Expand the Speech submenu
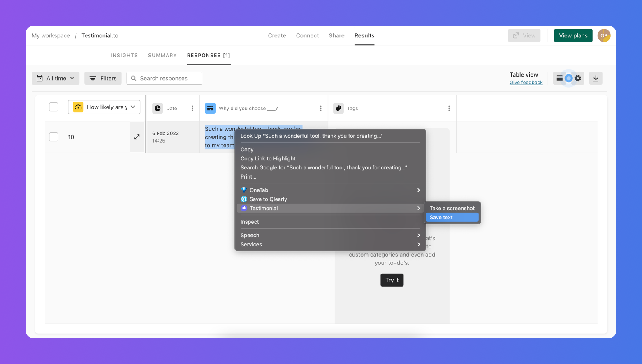 [x=330, y=235]
